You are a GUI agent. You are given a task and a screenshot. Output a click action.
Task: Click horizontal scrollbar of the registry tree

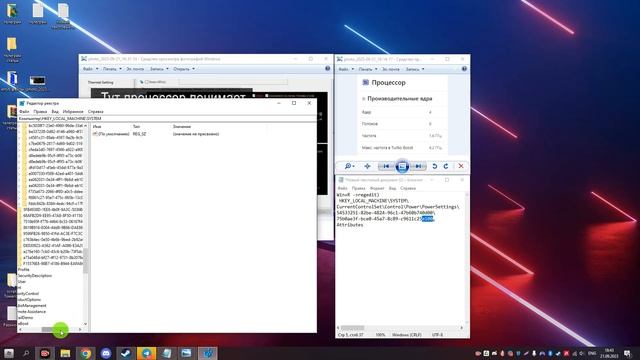pyautogui.click(x=50, y=329)
